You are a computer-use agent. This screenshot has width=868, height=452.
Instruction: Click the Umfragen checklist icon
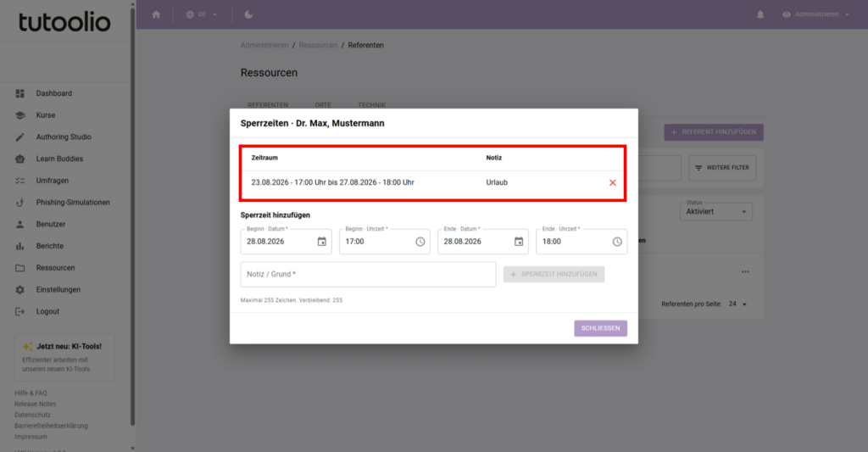click(x=20, y=181)
